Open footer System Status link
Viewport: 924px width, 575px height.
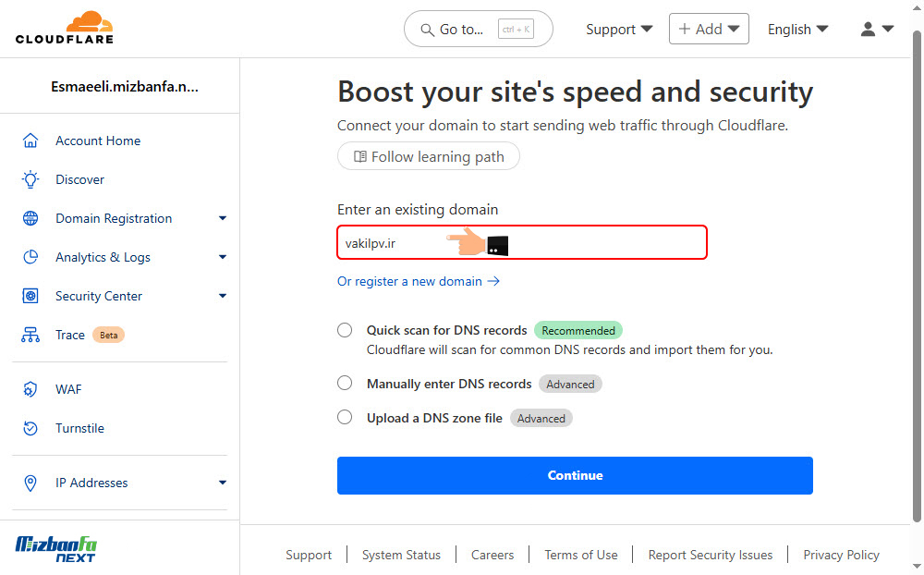point(401,555)
